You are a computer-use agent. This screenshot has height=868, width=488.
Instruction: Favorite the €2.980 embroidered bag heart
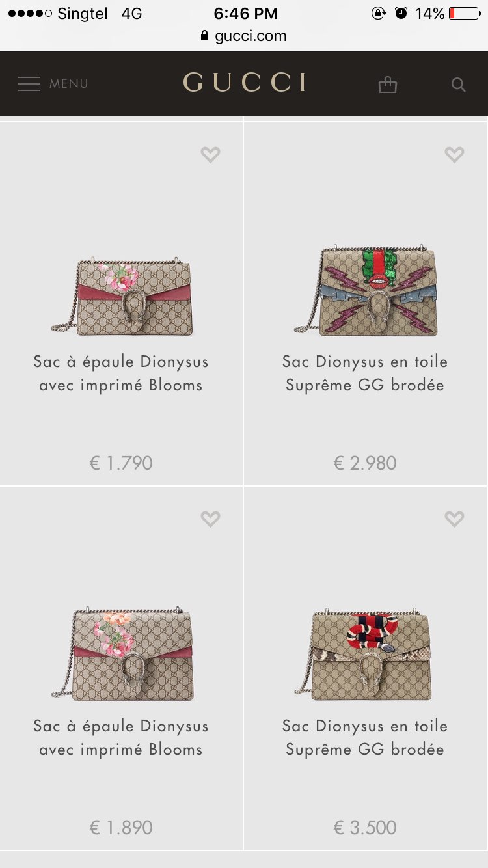click(454, 154)
